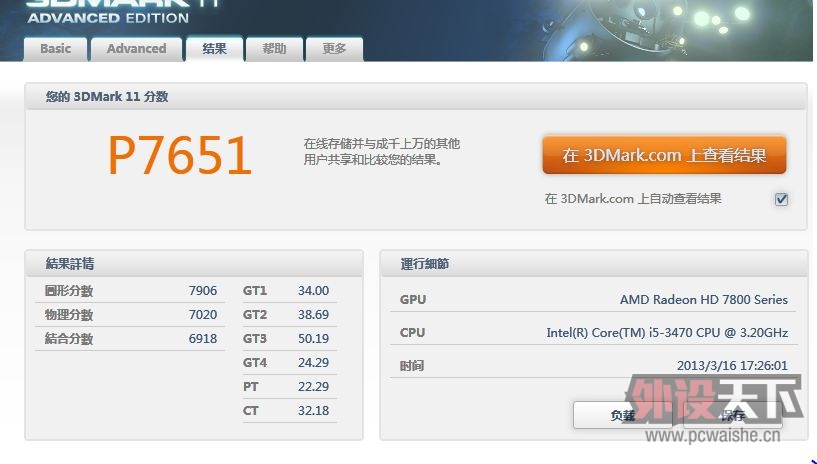817x464 pixels.
Task: Open the 更多 tab
Action: click(x=334, y=49)
